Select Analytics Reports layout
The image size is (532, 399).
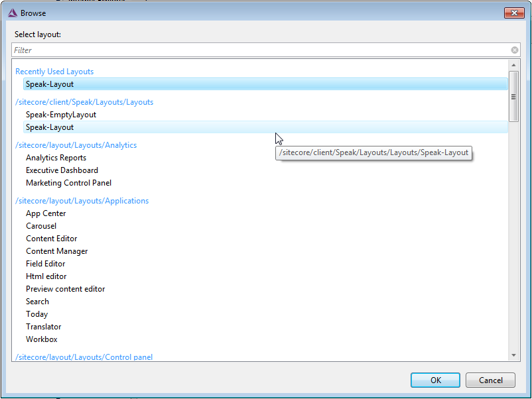[265, 158]
